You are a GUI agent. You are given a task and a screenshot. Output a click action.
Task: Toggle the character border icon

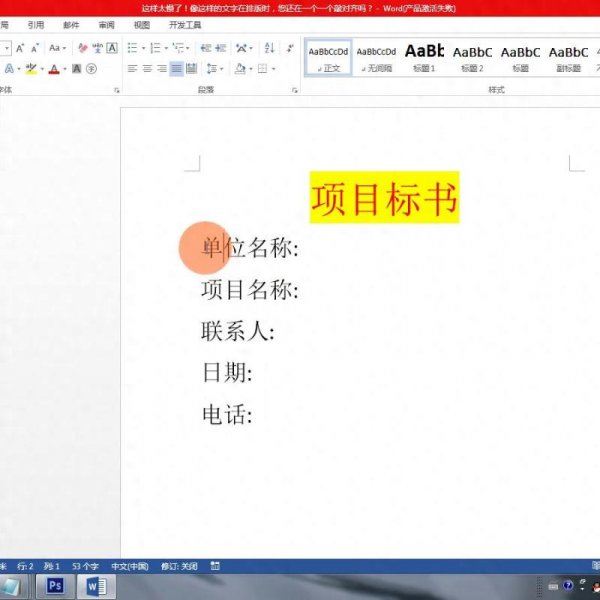click(x=111, y=48)
